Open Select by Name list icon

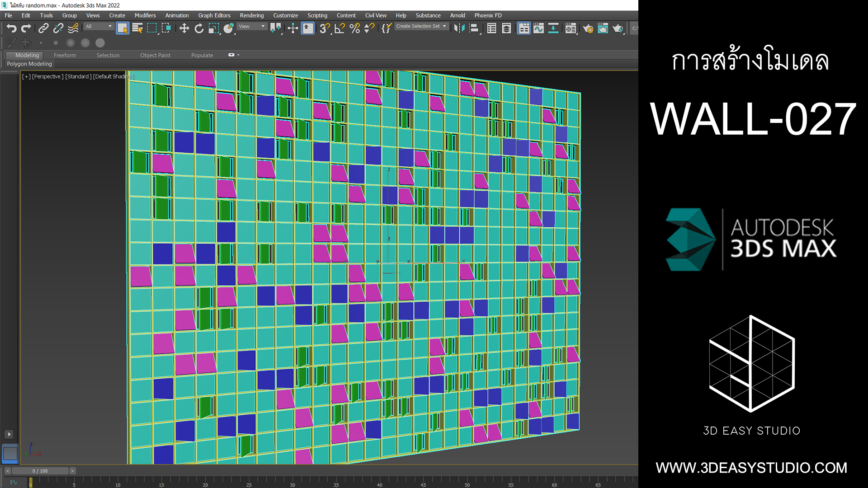[137, 28]
